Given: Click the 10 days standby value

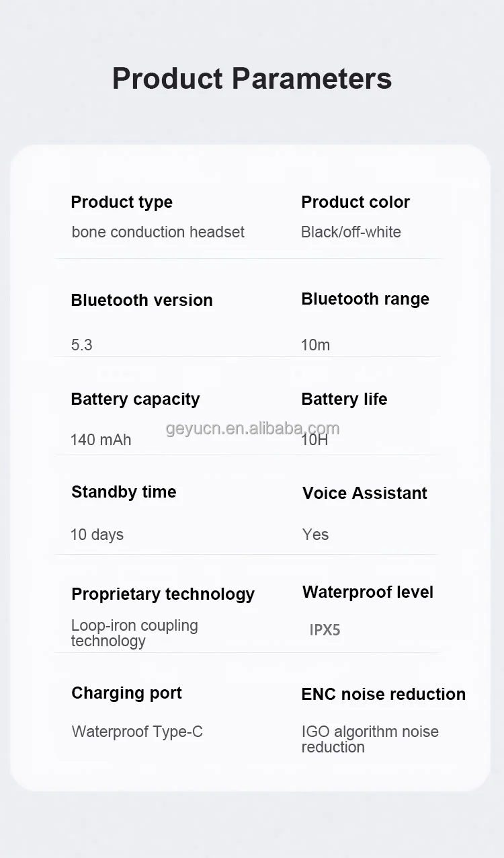Looking at the screenshot, I should (x=97, y=535).
